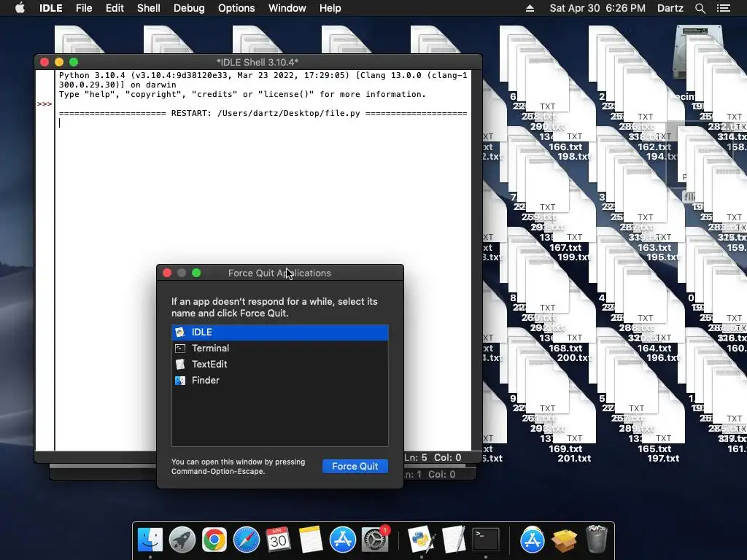Select the 201.txt file on desktop

[574, 458]
